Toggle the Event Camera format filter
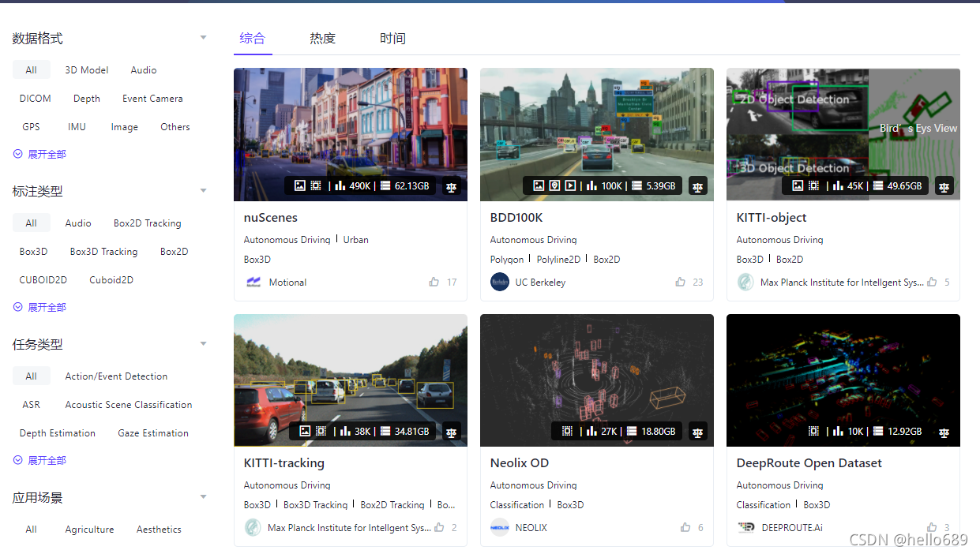This screenshot has height=554, width=980. point(152,98)
